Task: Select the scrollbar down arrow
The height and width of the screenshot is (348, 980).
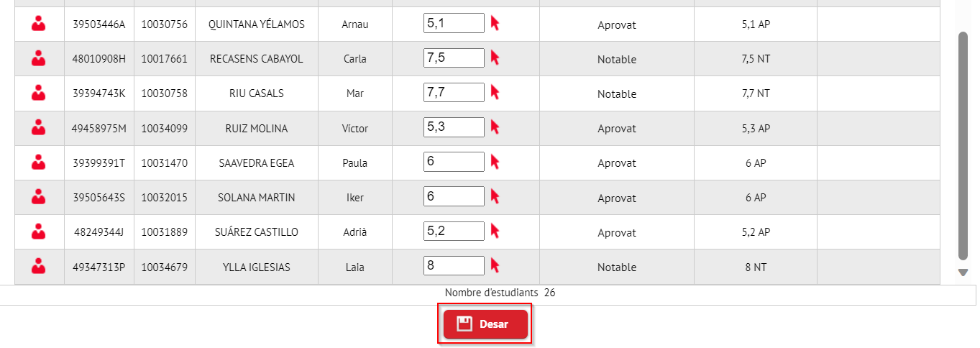Action: point(963,273)
